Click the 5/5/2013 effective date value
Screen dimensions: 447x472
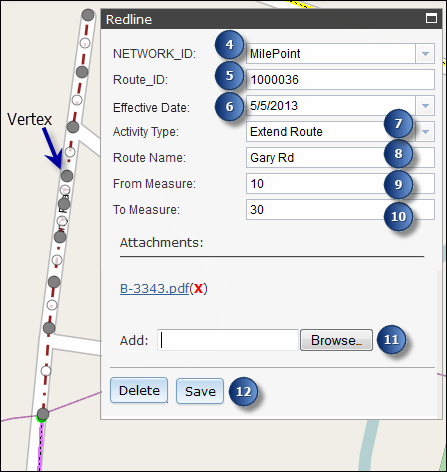click(274, 106)
